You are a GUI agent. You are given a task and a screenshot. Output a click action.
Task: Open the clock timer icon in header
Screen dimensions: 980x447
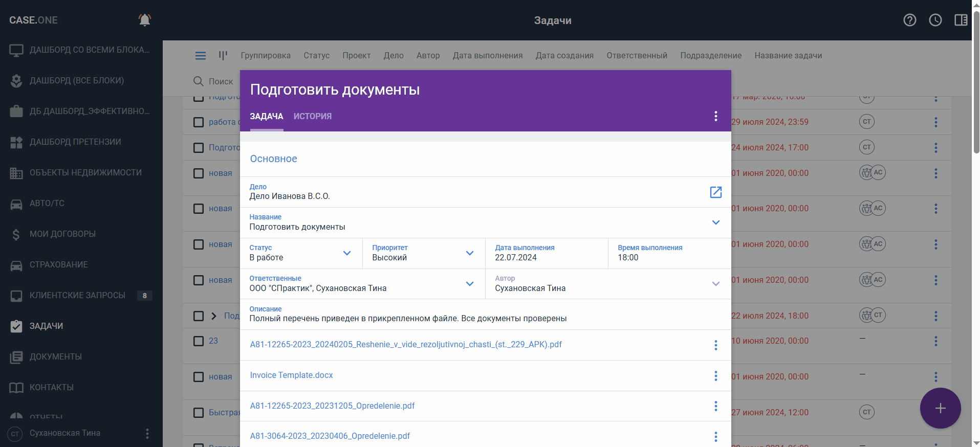point(935,20)
